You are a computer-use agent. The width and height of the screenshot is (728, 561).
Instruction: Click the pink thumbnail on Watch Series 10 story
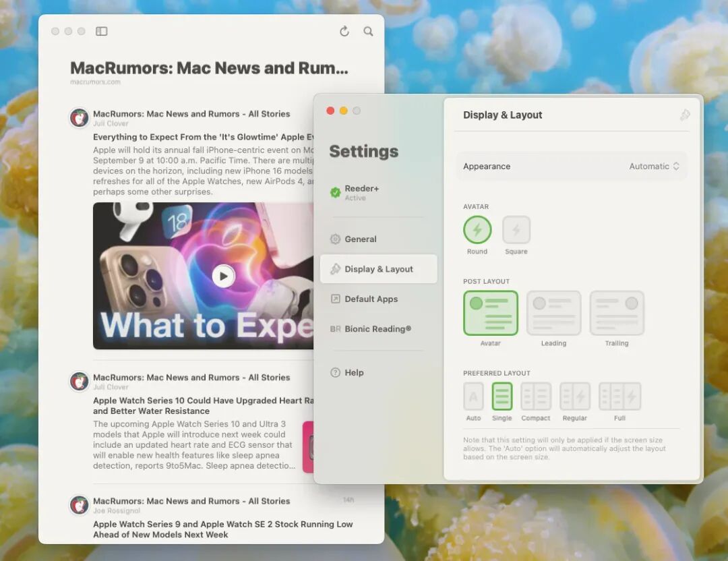[308, 447]
